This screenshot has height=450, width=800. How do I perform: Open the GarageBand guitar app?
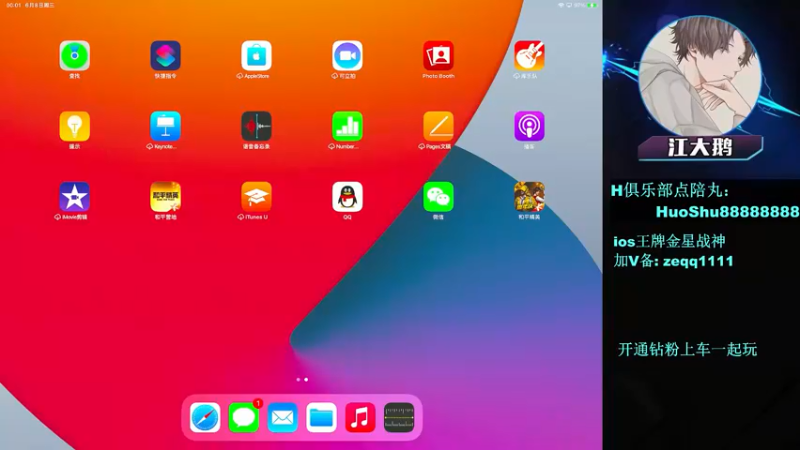(x=529, y=56)
